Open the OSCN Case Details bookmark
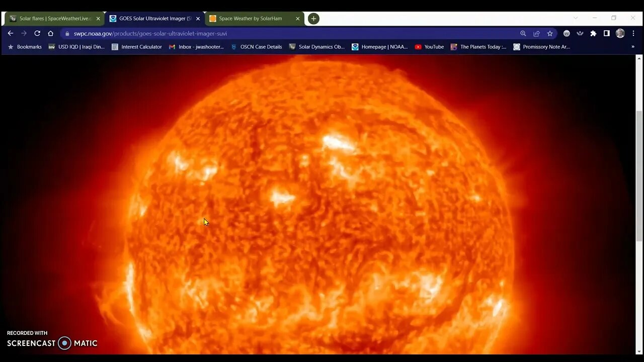Image resolution: width=644 pixels, height=362 pixels. tap(257, 47)
